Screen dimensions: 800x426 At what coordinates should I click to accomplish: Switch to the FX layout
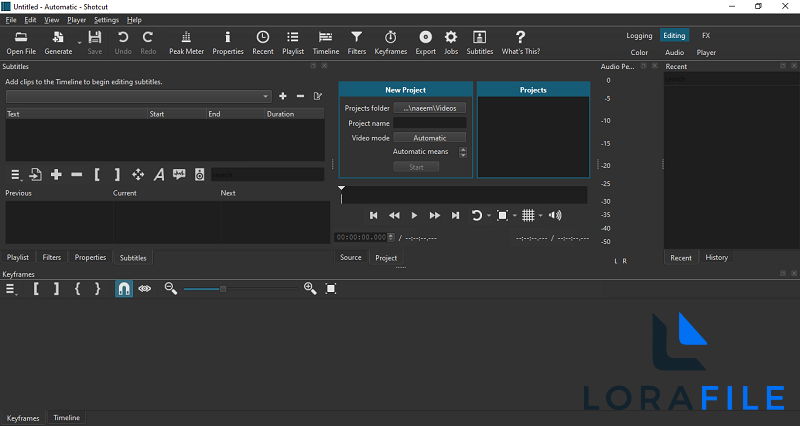706,36
